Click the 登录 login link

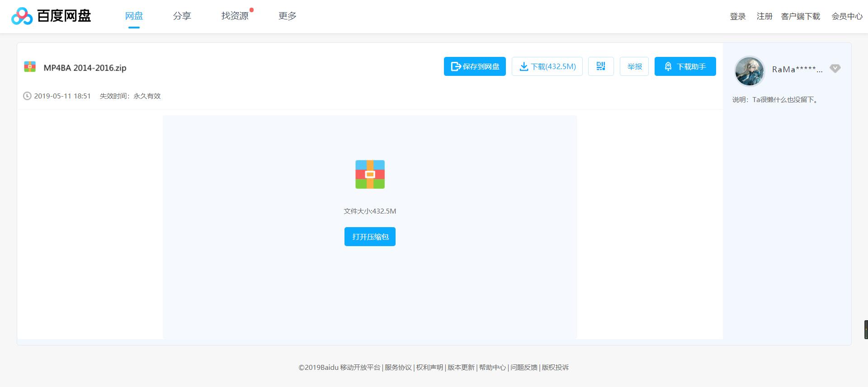pos(737,17)
